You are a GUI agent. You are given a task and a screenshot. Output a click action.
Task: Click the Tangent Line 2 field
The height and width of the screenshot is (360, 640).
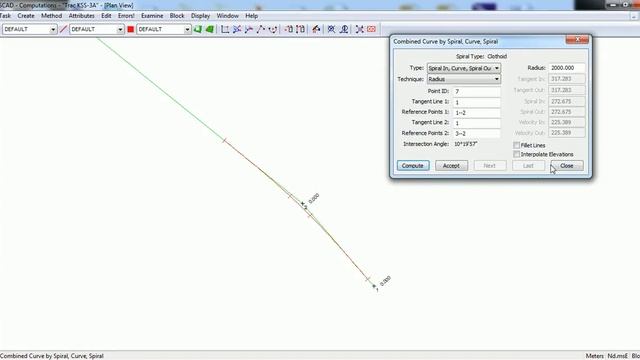[x=476, y=123]
